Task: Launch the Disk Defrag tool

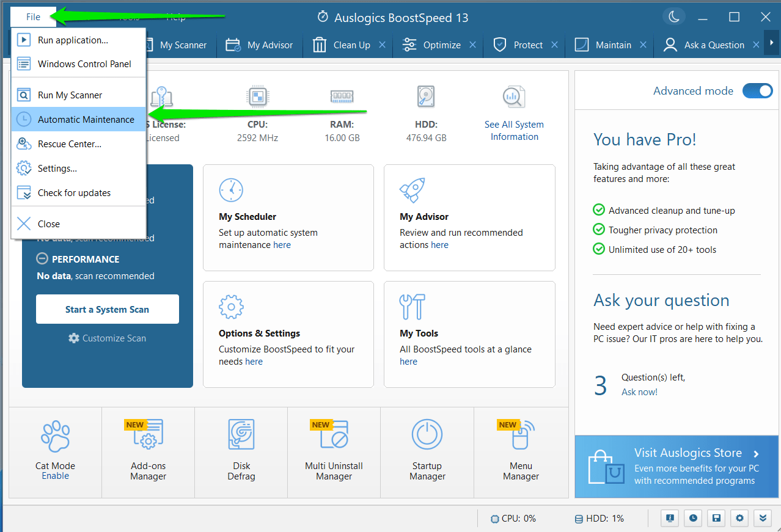Action: point(241,453)
